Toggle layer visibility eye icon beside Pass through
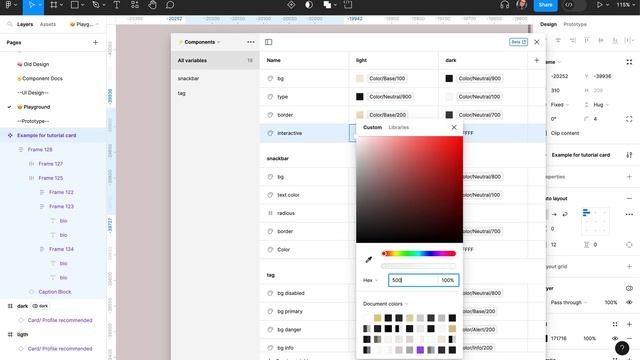This screenshot has width=640, height=360. click(629, 302)
